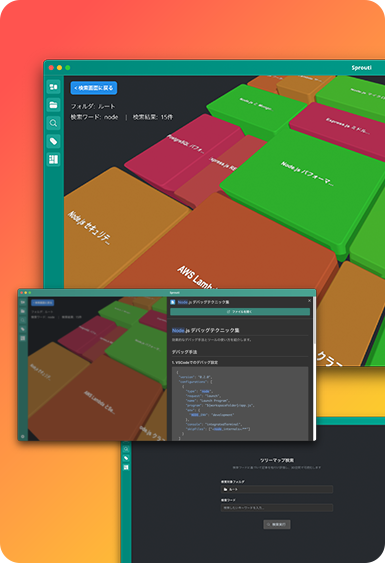Screen dimensions: 385x563
Task: Click ファイルを開く button in the preview window
Action: (x=240, y=312)
